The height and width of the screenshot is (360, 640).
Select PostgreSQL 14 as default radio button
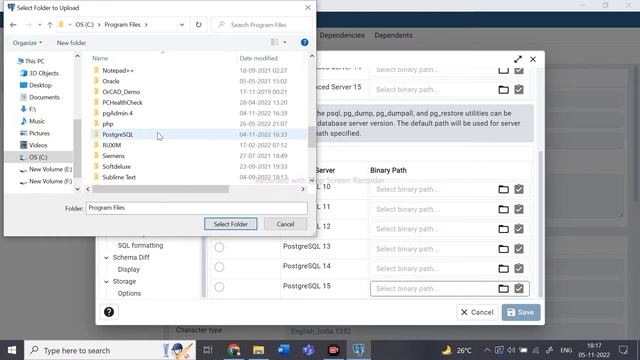219,267
